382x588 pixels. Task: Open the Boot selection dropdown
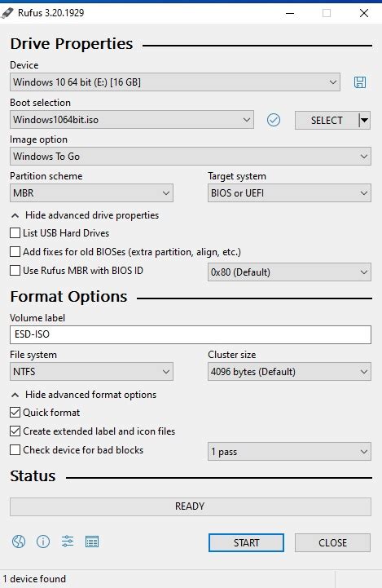click(x=132, y=120)
